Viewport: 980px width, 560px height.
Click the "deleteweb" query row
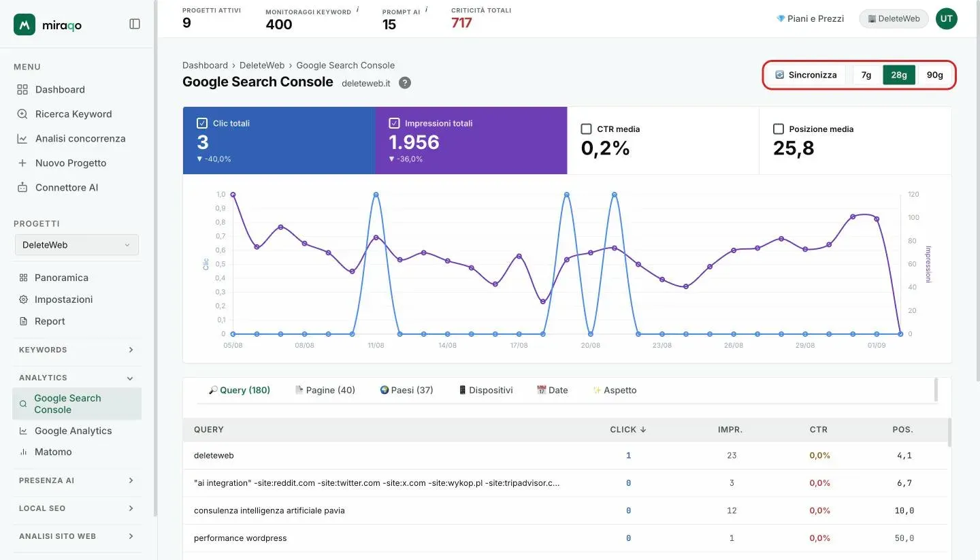pos(565,455)
